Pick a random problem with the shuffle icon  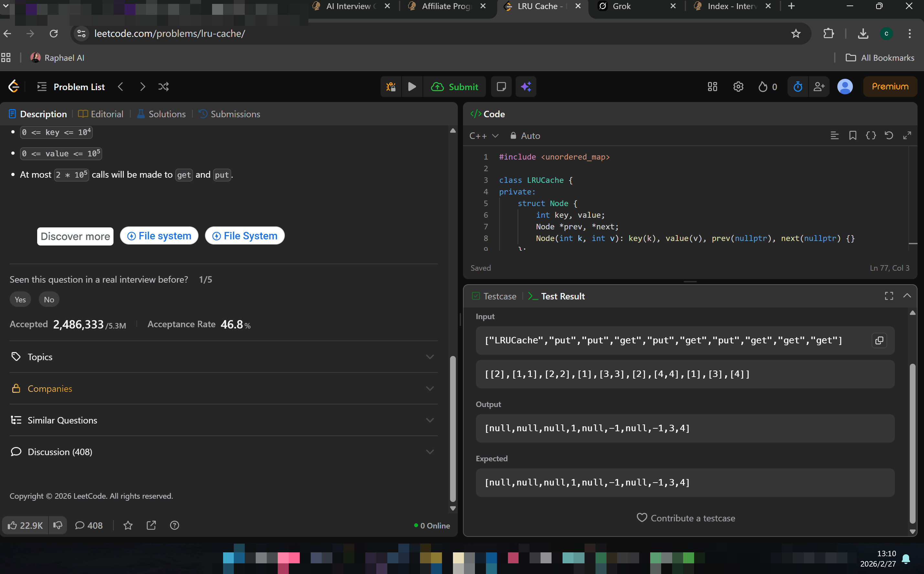(163, 87)
